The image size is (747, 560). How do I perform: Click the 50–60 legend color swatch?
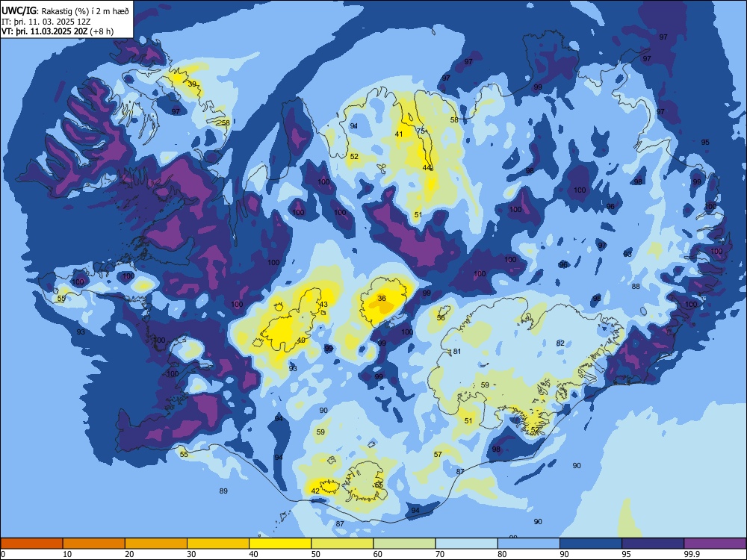(x=342, y=544)
